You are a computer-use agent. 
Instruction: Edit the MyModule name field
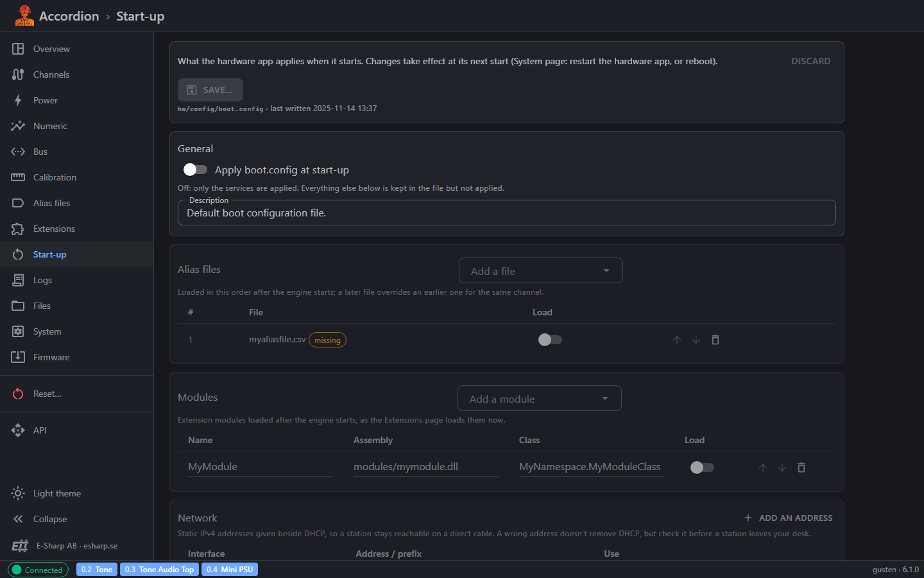point(261,467)
